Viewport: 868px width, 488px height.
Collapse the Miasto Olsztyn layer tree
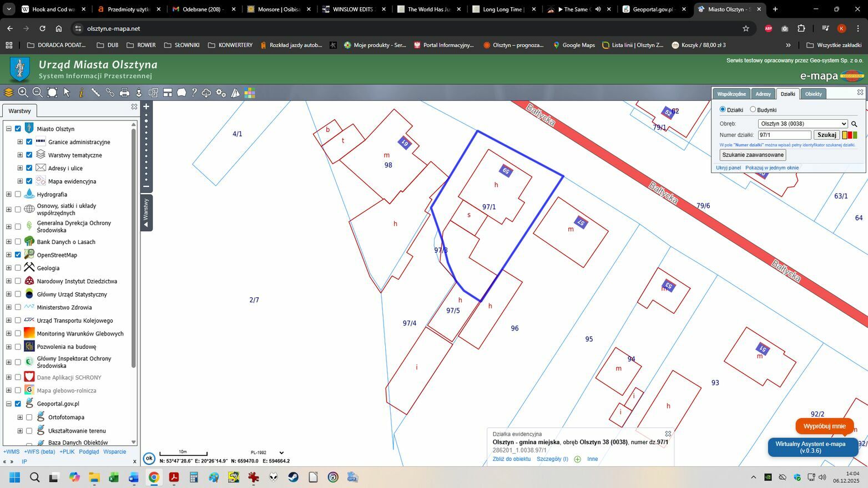(x=8, y=129)
